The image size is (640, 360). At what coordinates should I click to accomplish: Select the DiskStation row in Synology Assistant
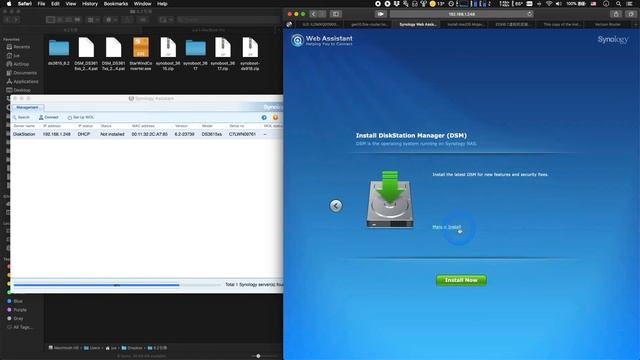147,134
